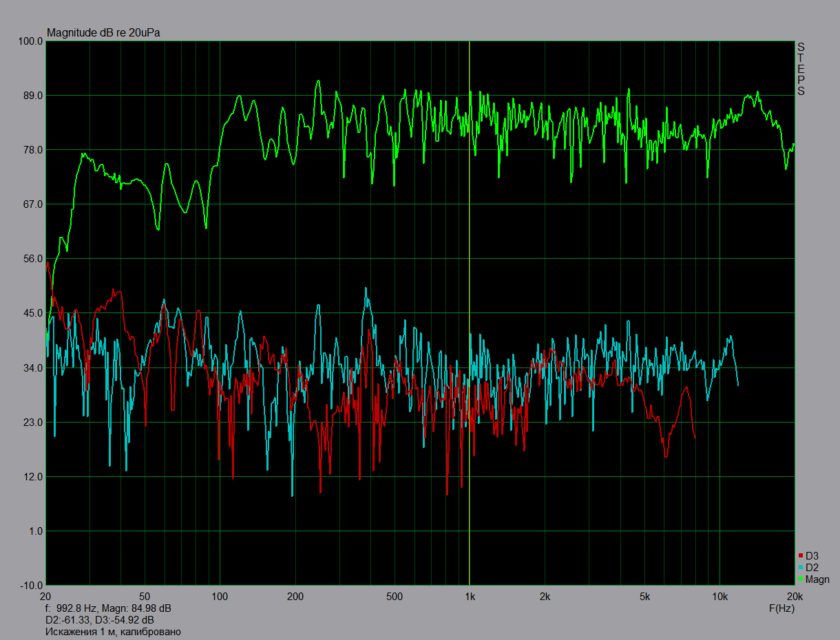Screen dimensions: 840x640
Task: Select the 10k frequency axis label
Action: pyautogui.click(x=720, y=596)
